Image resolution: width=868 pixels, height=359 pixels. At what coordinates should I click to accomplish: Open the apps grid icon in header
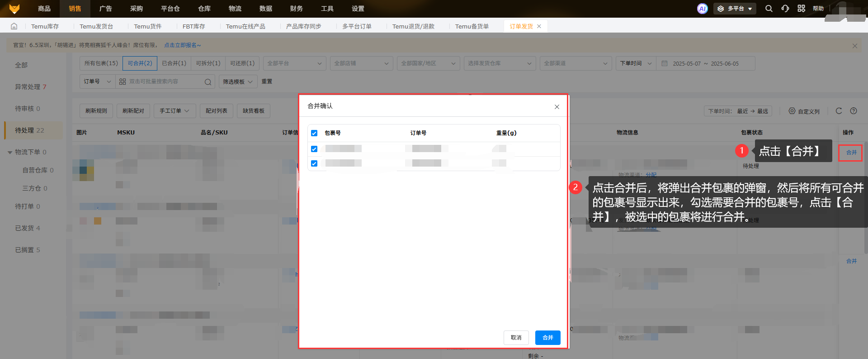(801, 9)
